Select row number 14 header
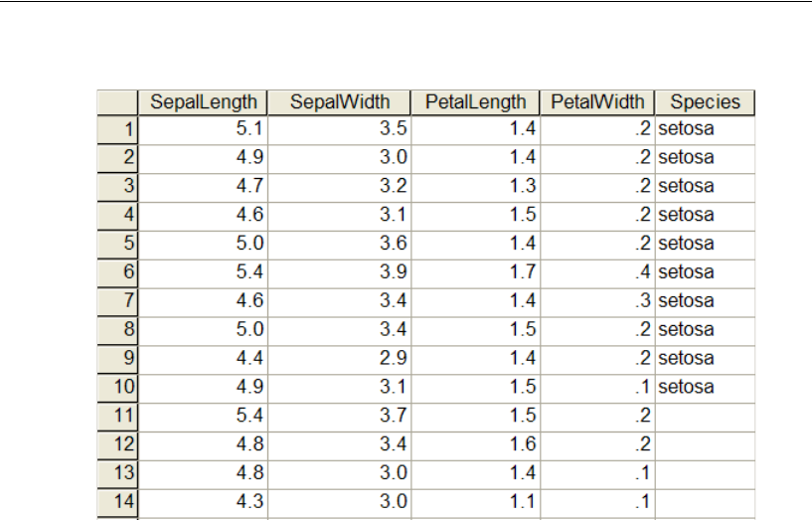Screen dimensions: 812x520 [x=118, y=500]
